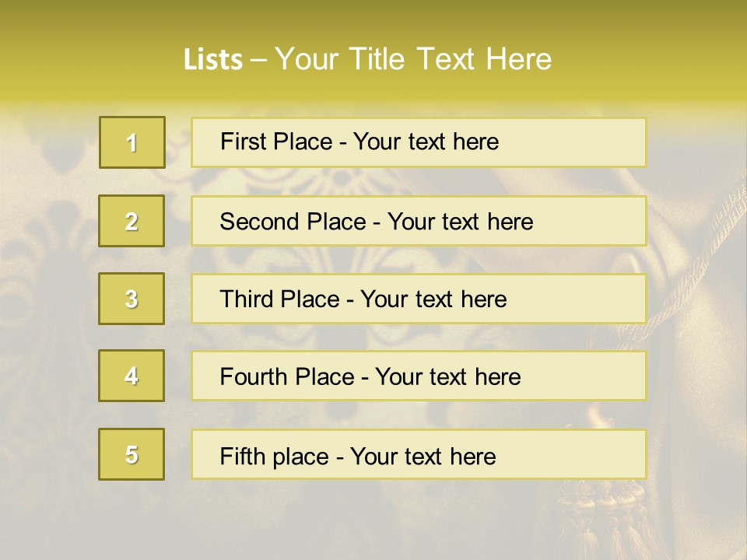The width and height of the screenshot is (747, 560).
Task: Click "Your text here" in the third row
Action: coord(434,299)
